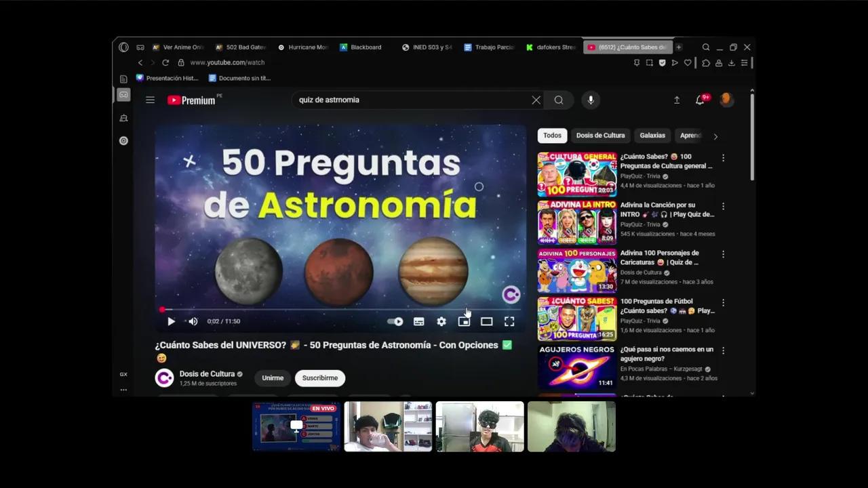Open the Dosis de Cultura channel name
868x488 pixels.
(x=207, y=374)
